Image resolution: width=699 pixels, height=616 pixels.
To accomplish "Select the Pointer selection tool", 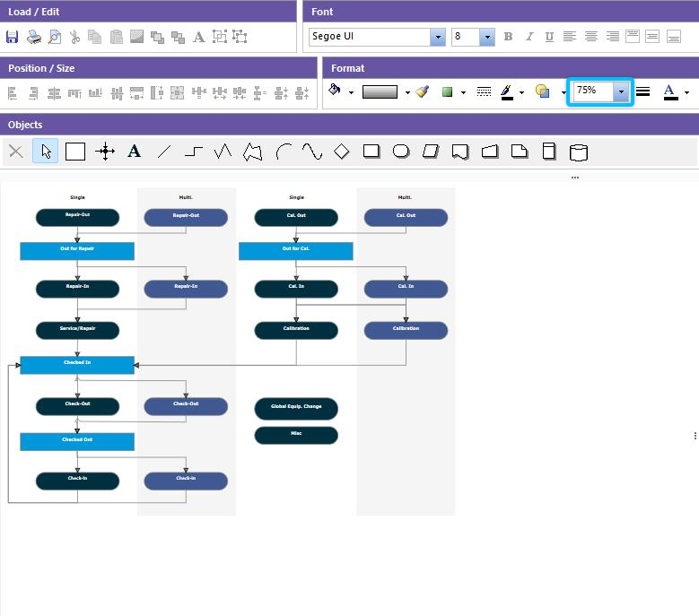I will click(x=46, y=152).
